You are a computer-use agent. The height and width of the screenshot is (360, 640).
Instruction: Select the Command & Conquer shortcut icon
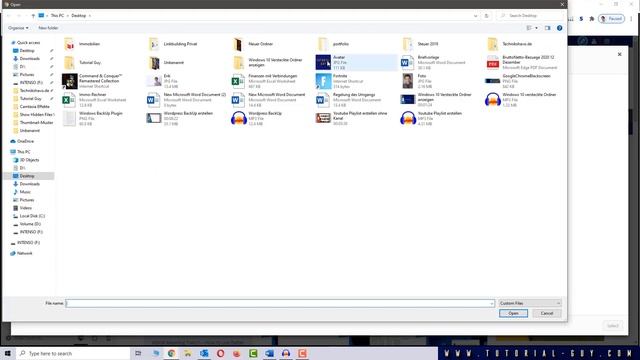(70, 81)
